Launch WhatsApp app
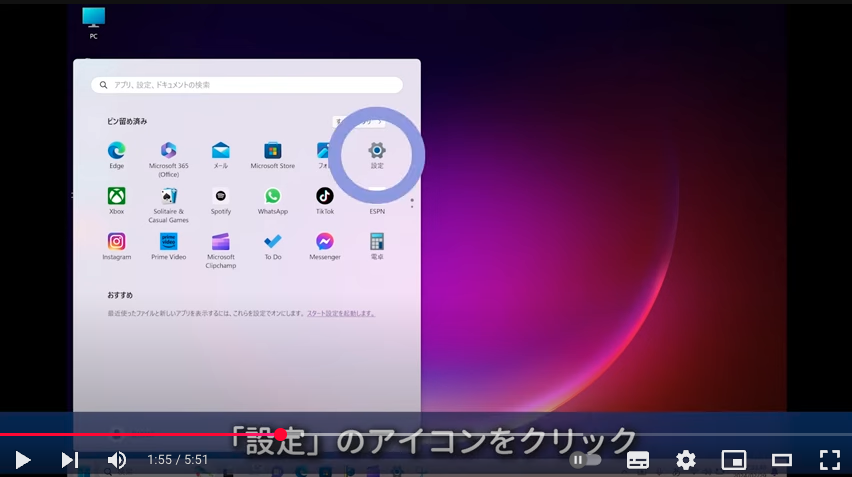Image resolution: width=852 pixels, height=477 pixels. 273,200
